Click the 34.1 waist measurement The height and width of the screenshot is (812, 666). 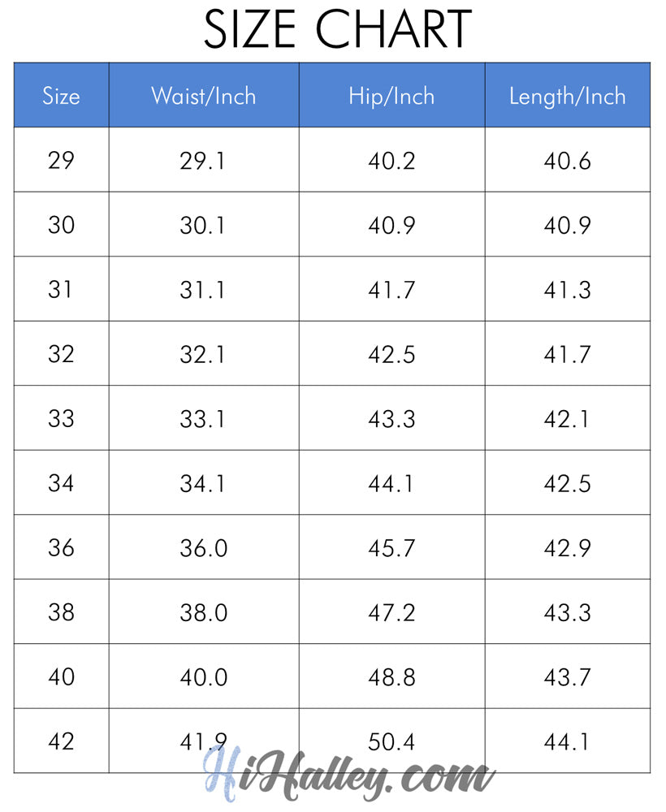(203, 483)
